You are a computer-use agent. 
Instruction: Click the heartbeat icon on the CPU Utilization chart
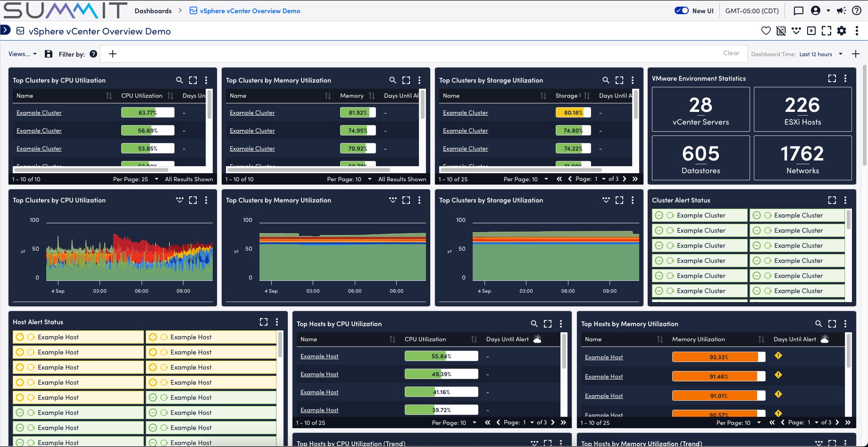coord(180,200)
